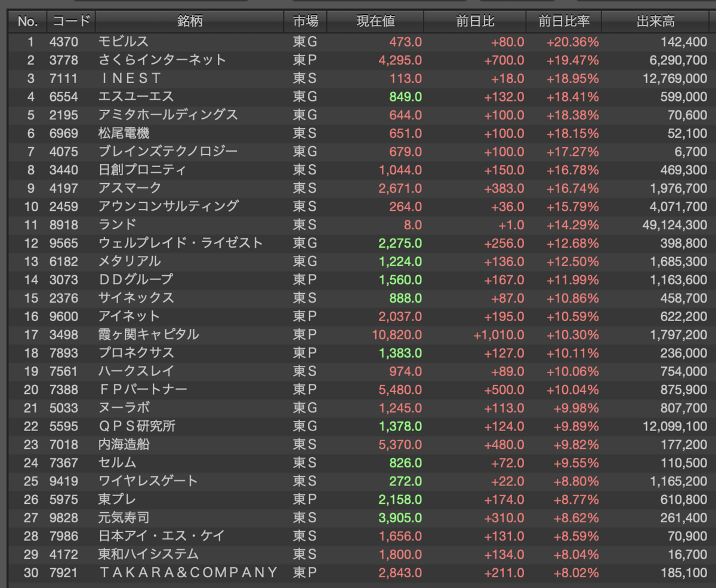Image resolution: width=716 pixels, height=588 pixels.
Task: Click volume 12,099,100
Action: pyautogui.click(x=675, y=426)
